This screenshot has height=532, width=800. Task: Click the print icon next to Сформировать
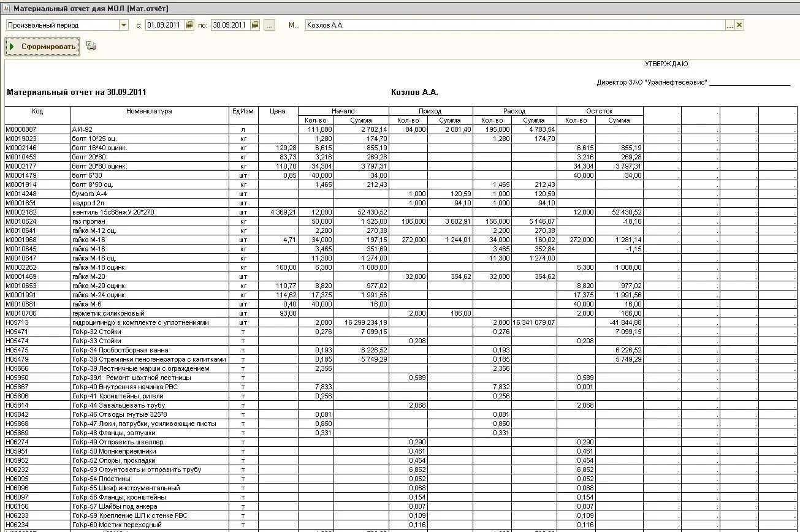coord(91,46)
